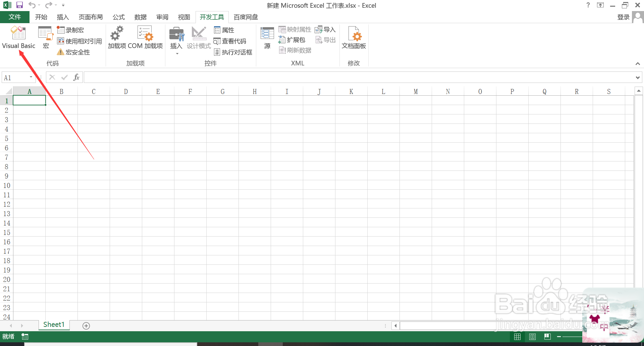Viewport: 644px width, 346px height.
Task: Open the XML 源 source pane
Action: coord(267,38)
